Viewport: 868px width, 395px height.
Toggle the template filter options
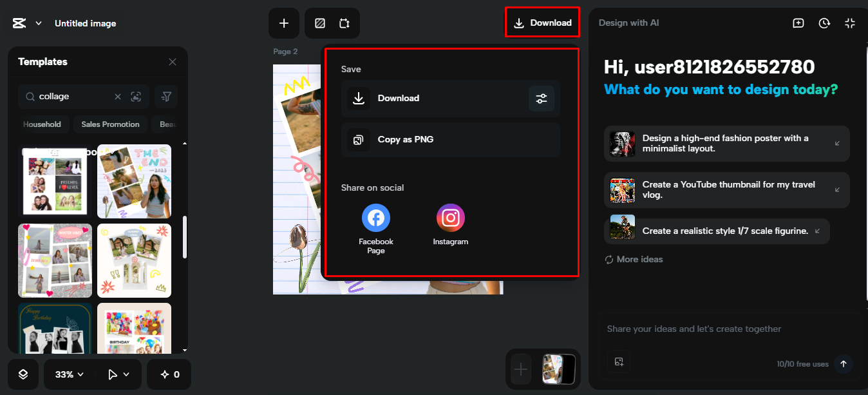(x=166, y=96)
